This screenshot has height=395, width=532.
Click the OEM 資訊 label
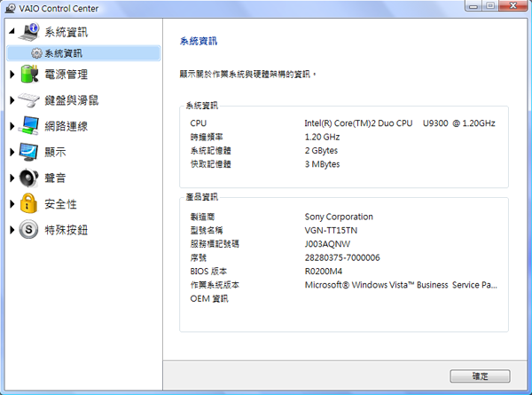(209, 298)
